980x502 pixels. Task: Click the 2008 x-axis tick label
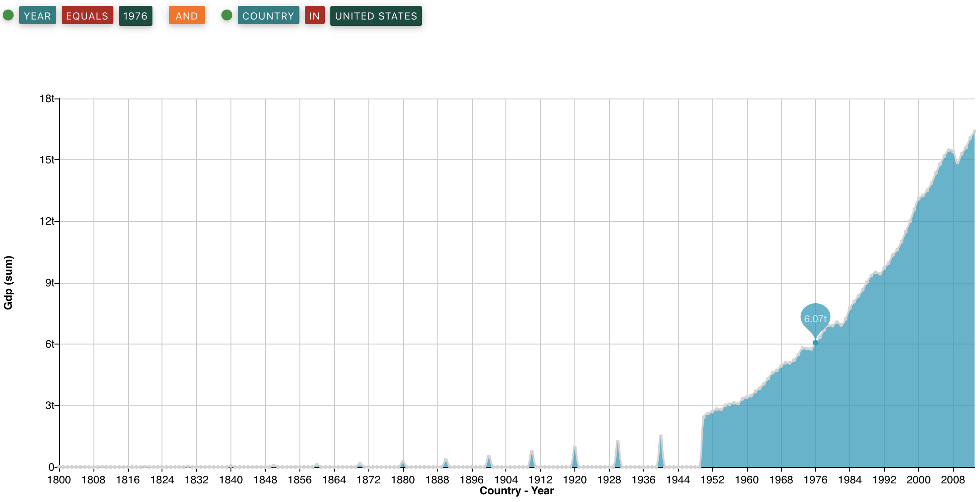click(x=953, y=480)
